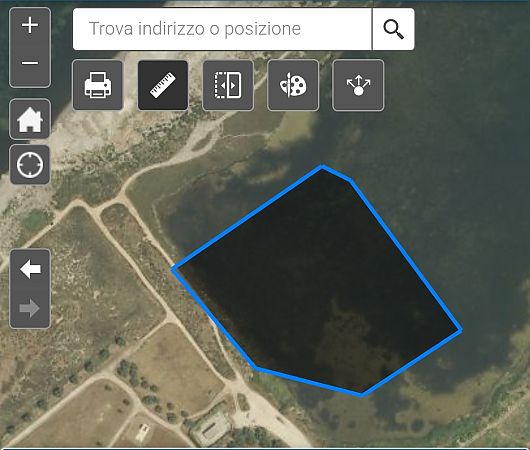Select the rightmost vertex of the blue polygon
Screen dimensions: 530x450
click(x=460, y=330)
